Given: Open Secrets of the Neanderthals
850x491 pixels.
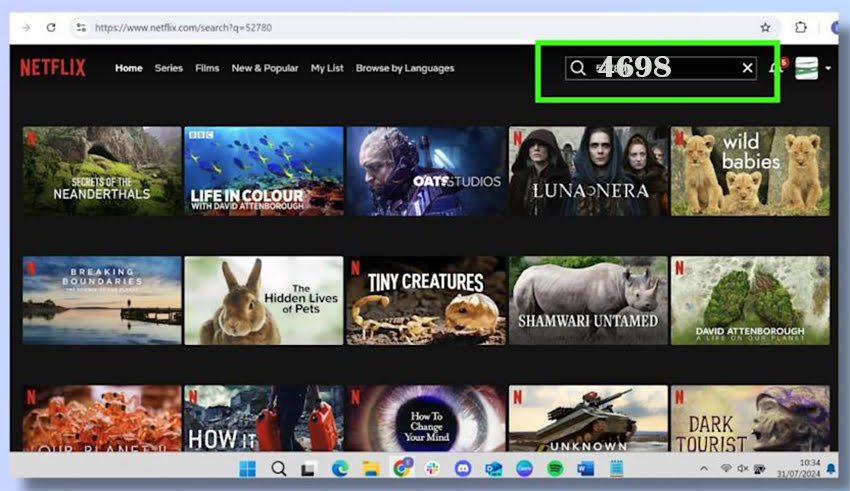Looking at the screenshot, I should click(x=102, y=171).
